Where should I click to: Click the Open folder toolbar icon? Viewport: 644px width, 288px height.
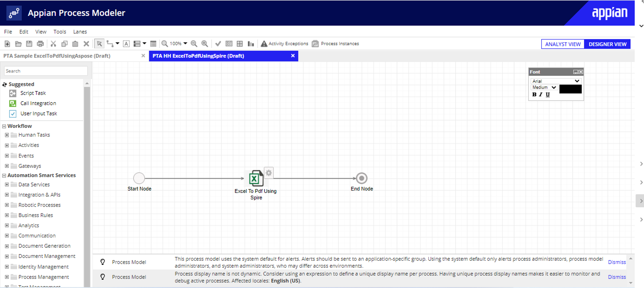tap(18, 44)
